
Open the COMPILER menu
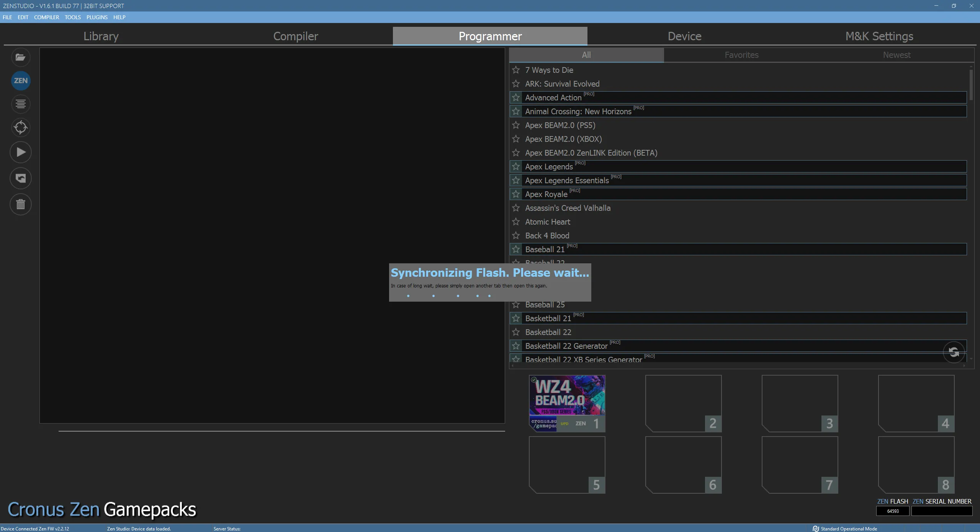[x=46, y=17]
